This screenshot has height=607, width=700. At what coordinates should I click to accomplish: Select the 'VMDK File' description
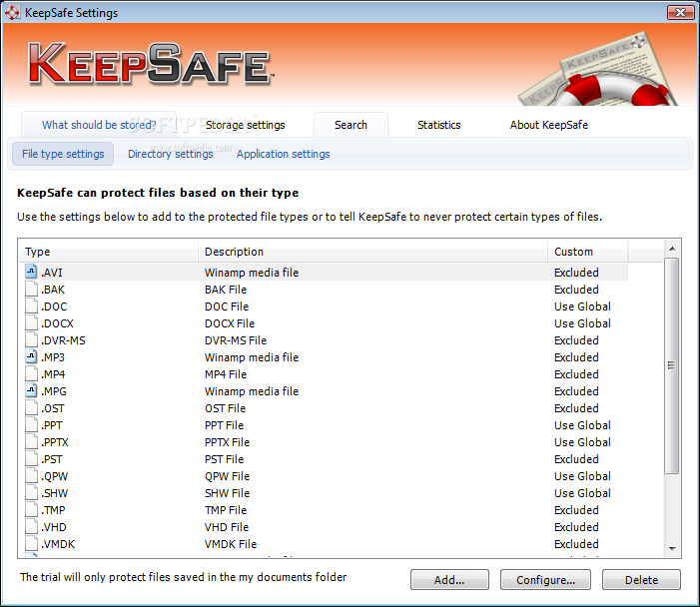click(231, 544)
